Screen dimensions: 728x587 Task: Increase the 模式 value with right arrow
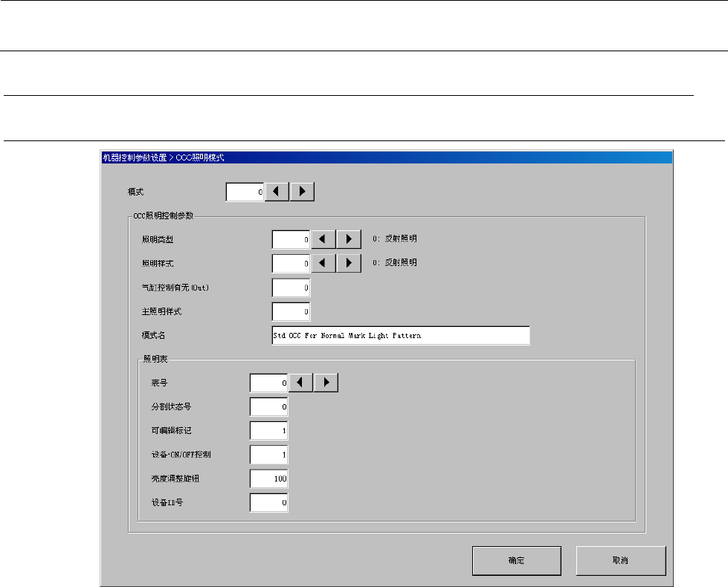click(302, 192)
